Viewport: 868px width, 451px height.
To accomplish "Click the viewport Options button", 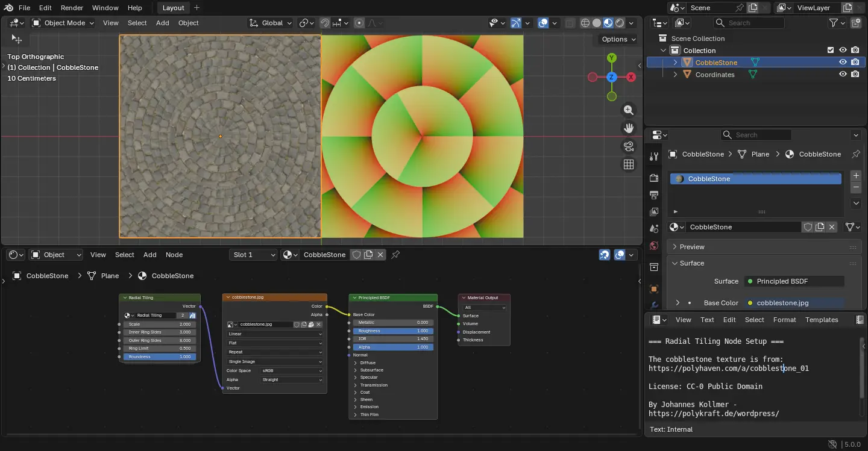I will [618, 39].
